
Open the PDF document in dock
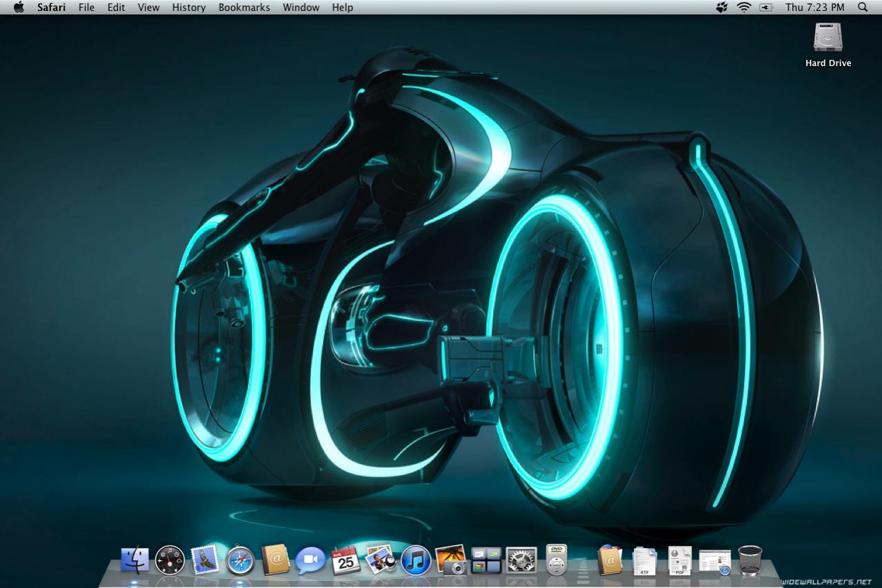679,560
